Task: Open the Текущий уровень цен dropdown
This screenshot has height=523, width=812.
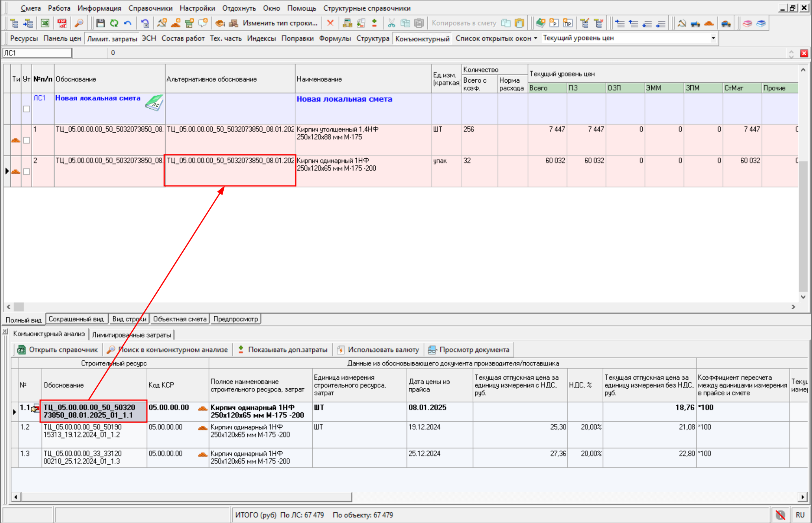Action: 713,38
